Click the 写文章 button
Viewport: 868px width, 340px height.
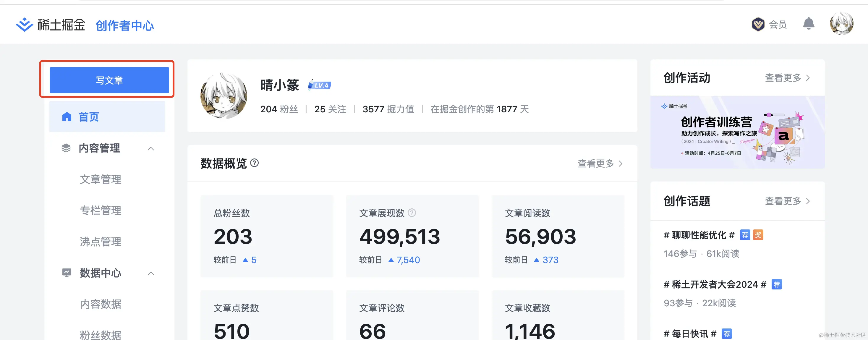coord(109,80)
